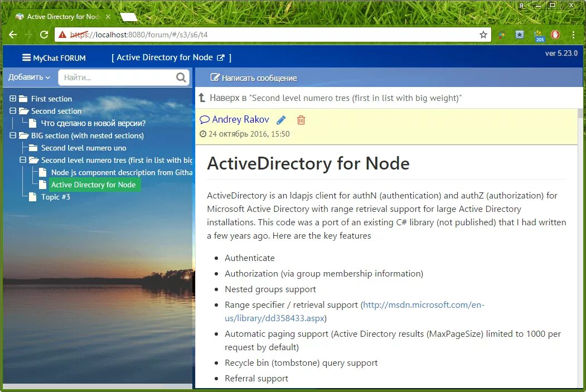Open Topic #3 in the tree
586x392 pixels.
(56, 197)
